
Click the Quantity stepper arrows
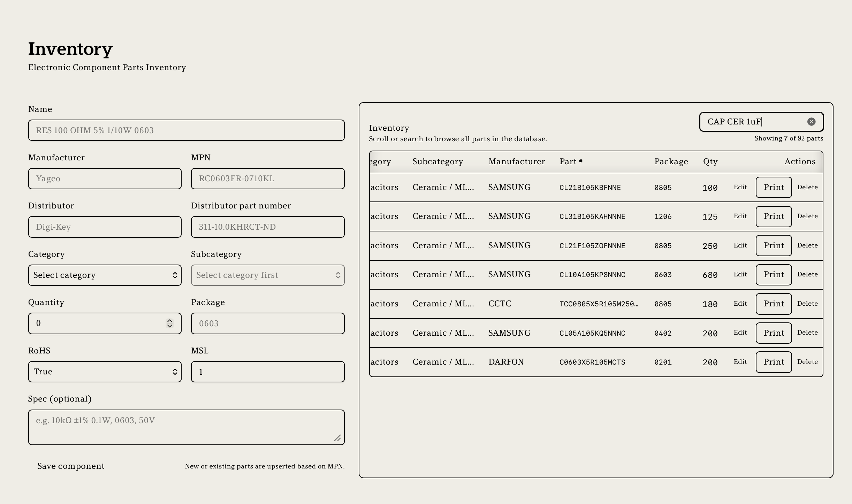pyautogui.click(x=169, y=323)
